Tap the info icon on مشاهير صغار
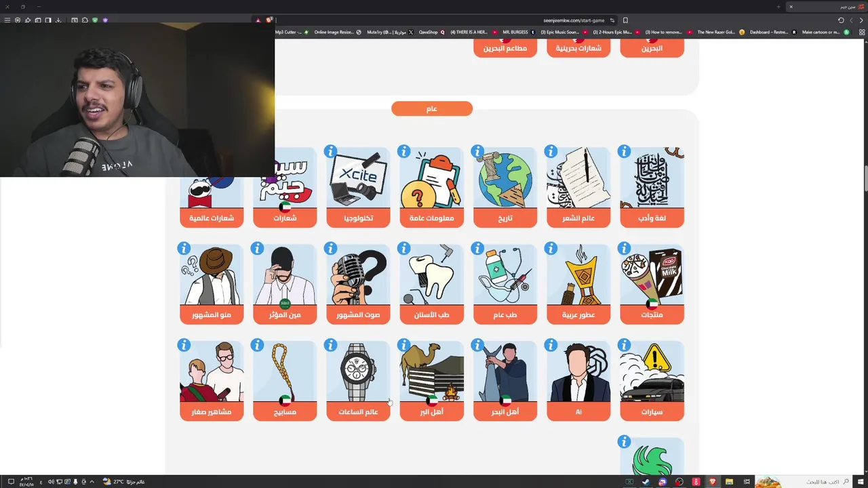Screen dimensions: 868x488 [x=184, y=346]
